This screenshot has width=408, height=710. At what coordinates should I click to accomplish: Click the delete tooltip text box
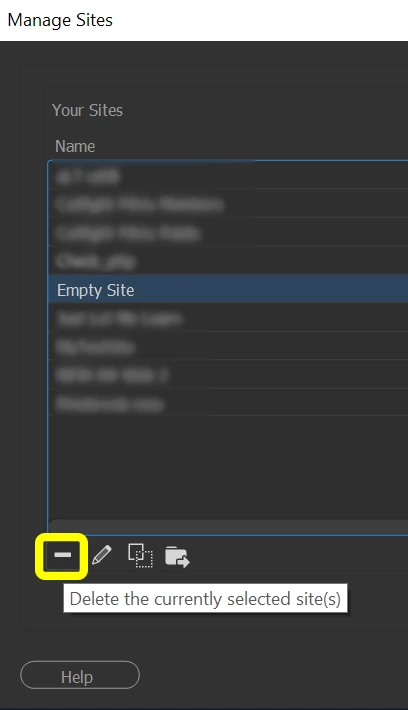205,599
